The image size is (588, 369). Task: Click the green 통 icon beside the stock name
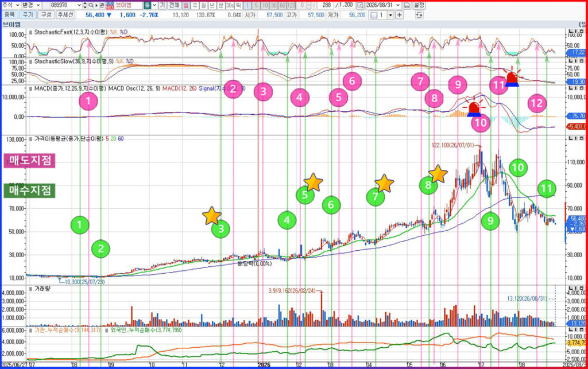tap(148, 5)
